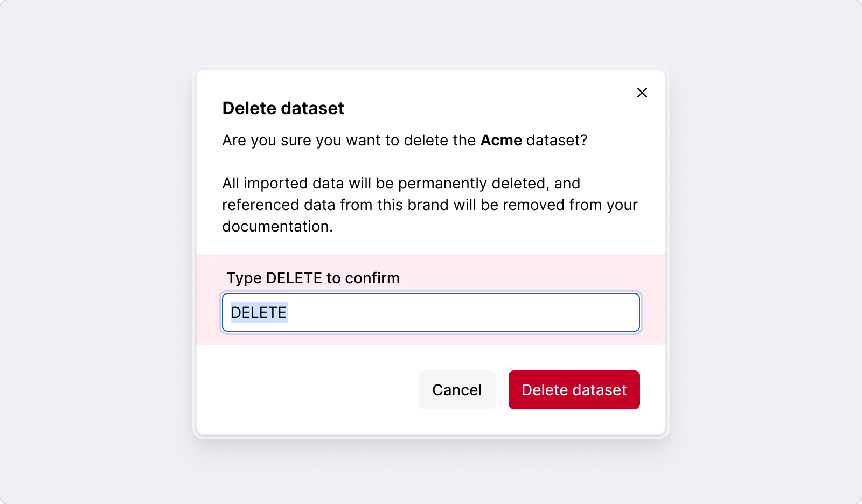Screen dimensions: 862x504
Task: Click the bold Acme dataset name
Action: [x=501, y=140]
